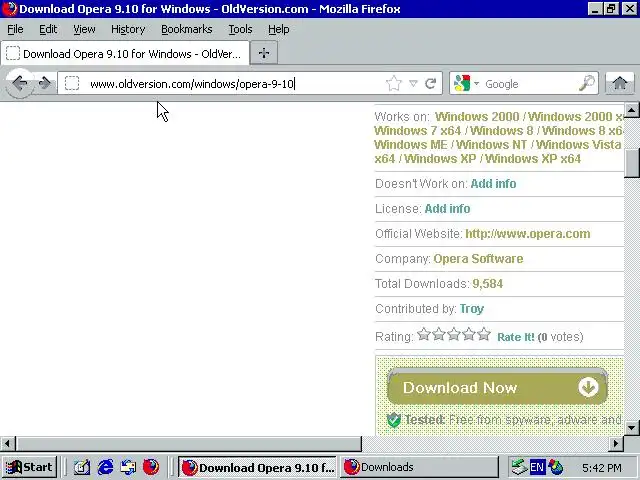Click the Windows XP x64 link

533,158
